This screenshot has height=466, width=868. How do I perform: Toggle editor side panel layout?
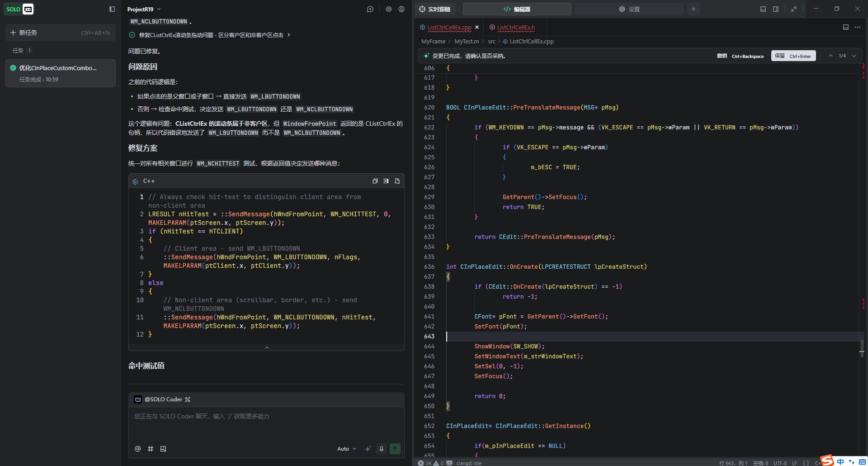[x=776, y=9]
